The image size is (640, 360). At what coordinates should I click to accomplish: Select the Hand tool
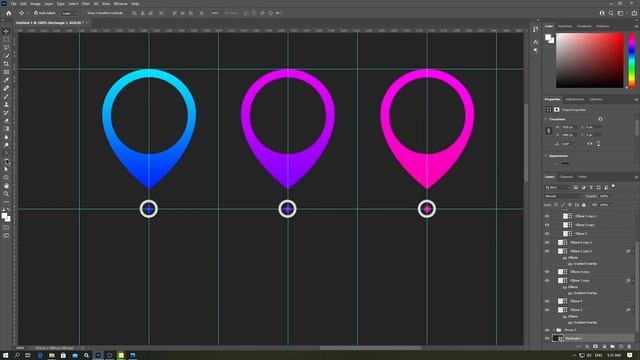[6, 186]
